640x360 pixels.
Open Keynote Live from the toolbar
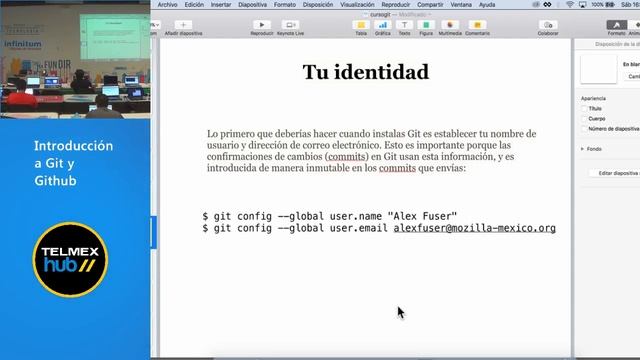pyautogui.click(x=290, y=25)
